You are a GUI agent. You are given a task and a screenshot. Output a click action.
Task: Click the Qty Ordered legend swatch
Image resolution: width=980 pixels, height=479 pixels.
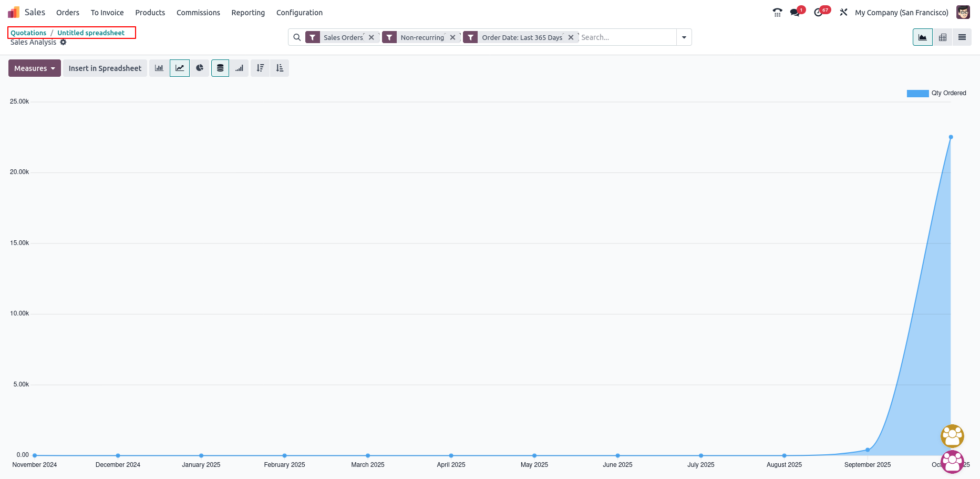point(917,94)
